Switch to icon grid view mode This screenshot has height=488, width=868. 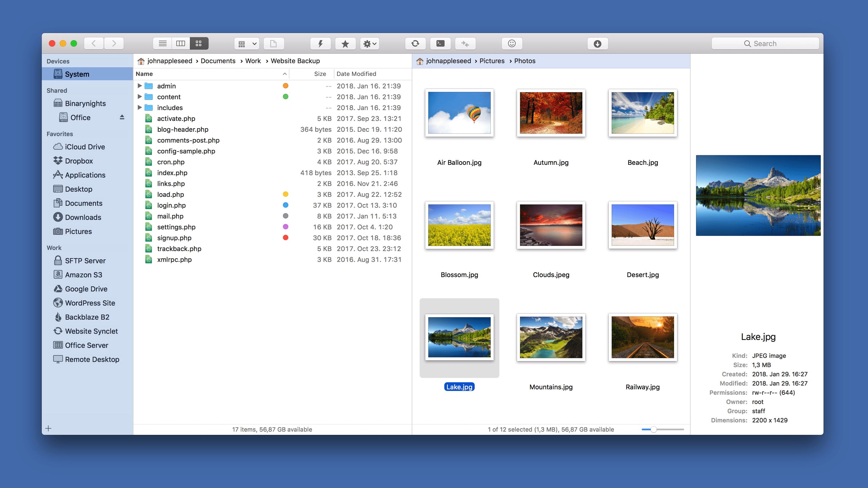point(199,43)
